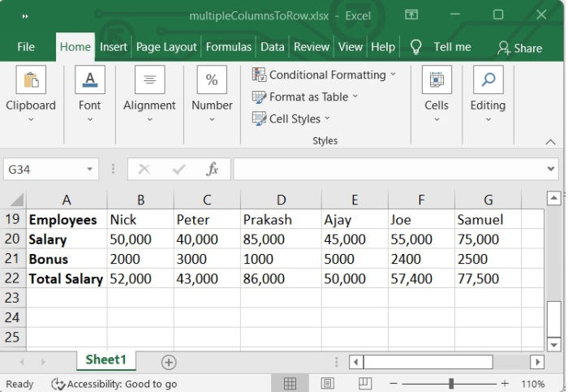The width and height of the screenshot is (568, 392).
Task: Open the File menu
Action: click(26, 47)
